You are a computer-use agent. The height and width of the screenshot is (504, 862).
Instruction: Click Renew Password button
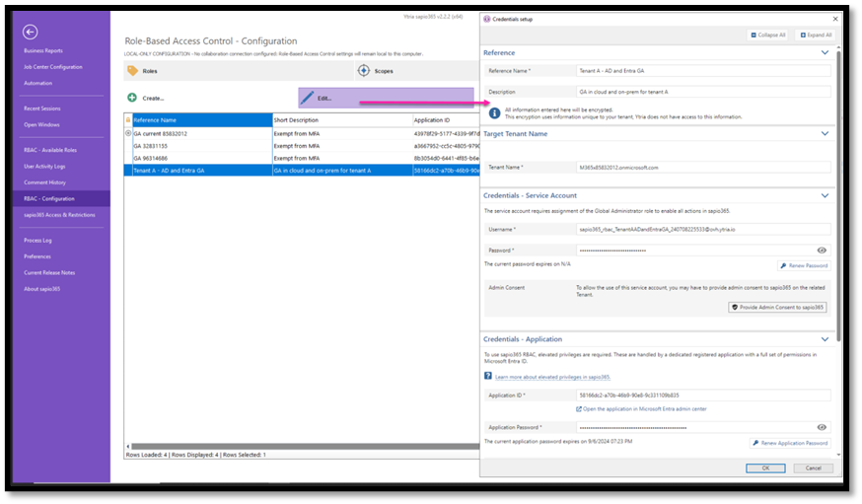coord(804,265)
